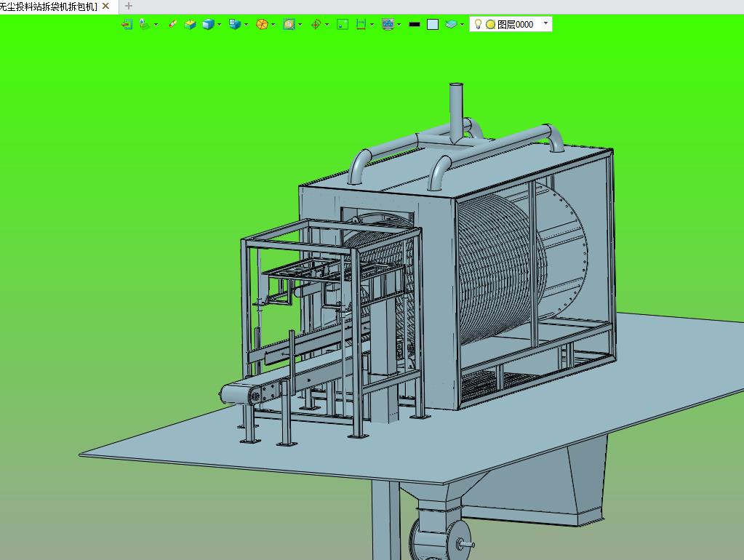Expand the orange circle icon's dropdown arrow
The width and height of the screenshot is (744, 560).
point(273,25)
